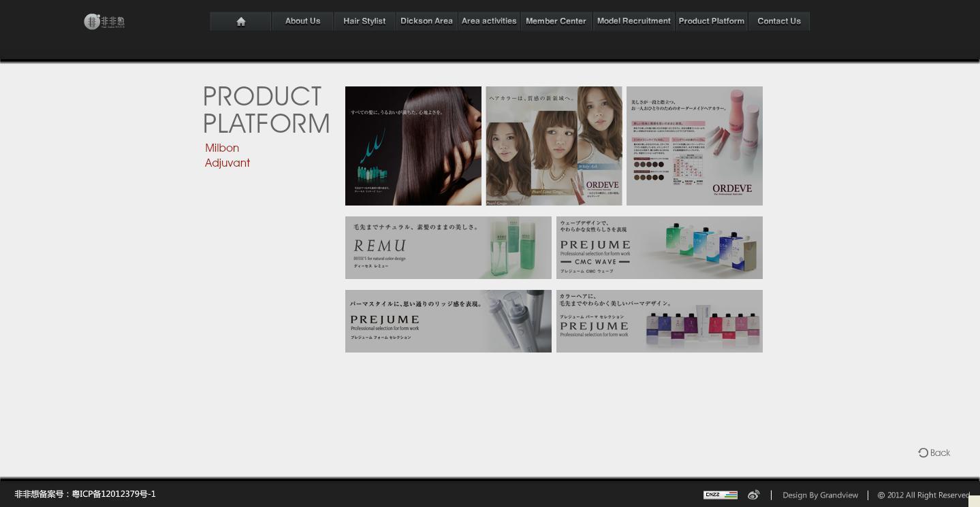This screenshot has width=980, height=507.
Task: Open the REMU product banner
Action: pos(448,248)
